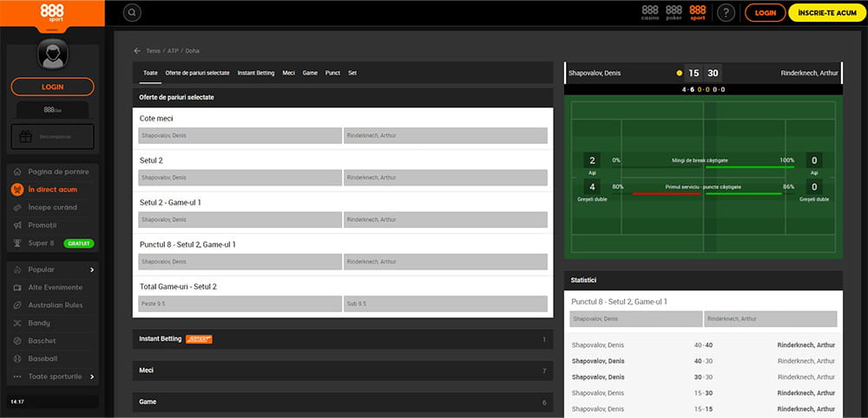Bet Shapovalov in Setul 2 - Game-ul 1
Screen dimensions: 868x418
point(240,219)
